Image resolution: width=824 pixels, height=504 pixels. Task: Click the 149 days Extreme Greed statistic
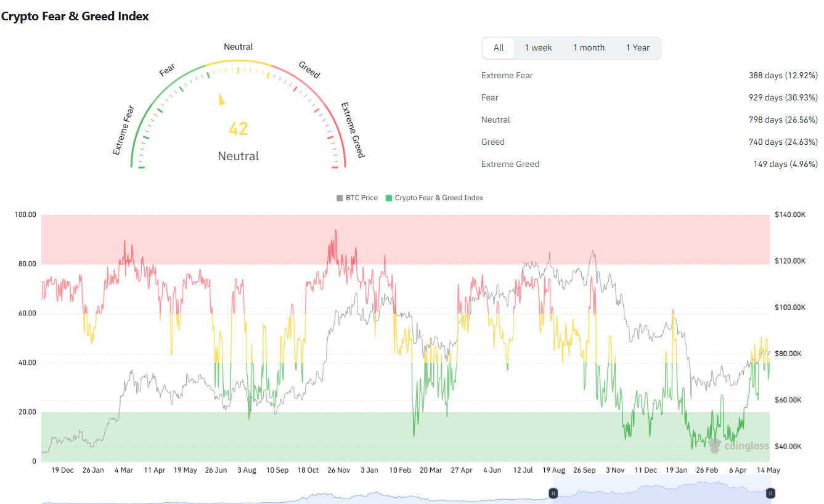785,164
